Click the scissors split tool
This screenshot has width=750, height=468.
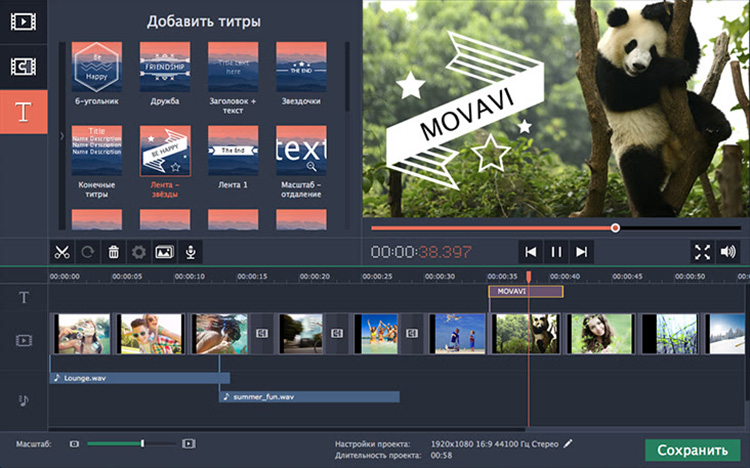pyautogui.click(x=62, y=252)
